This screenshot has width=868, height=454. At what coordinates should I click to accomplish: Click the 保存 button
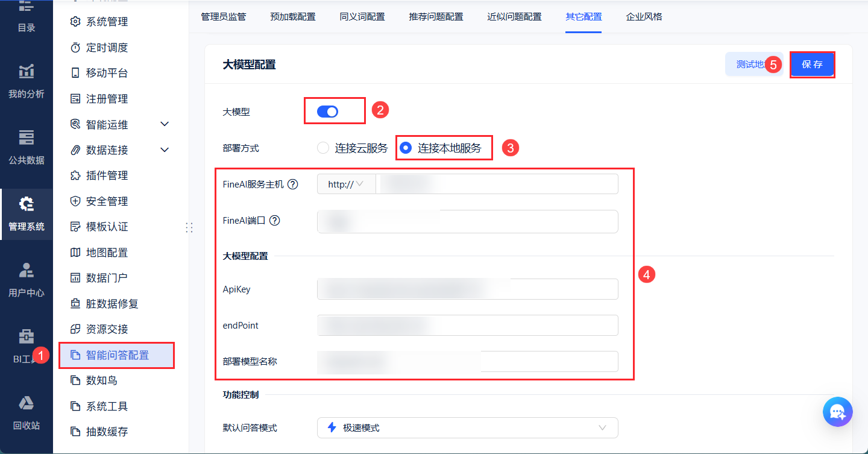pyautogui.click(x=812, y=65)
